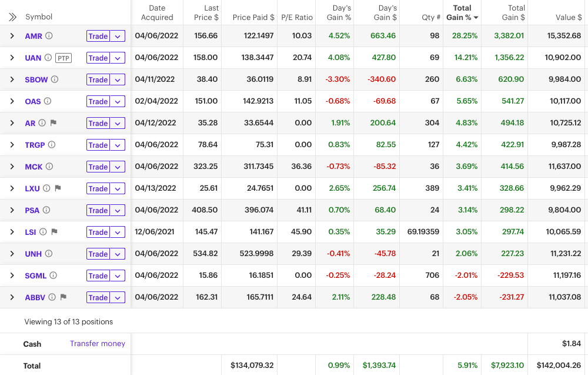Click the flag icon beside LXU

click(x=58, y=188)
